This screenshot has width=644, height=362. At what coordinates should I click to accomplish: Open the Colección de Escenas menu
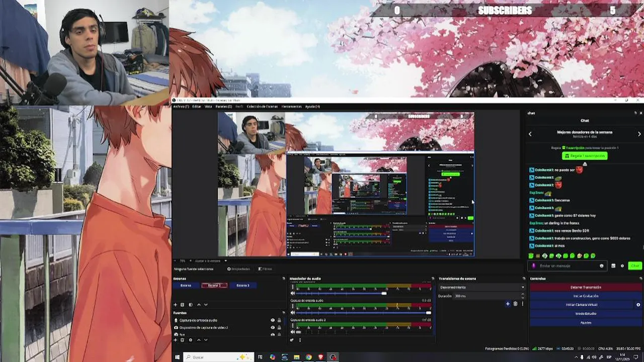(262, 107)
